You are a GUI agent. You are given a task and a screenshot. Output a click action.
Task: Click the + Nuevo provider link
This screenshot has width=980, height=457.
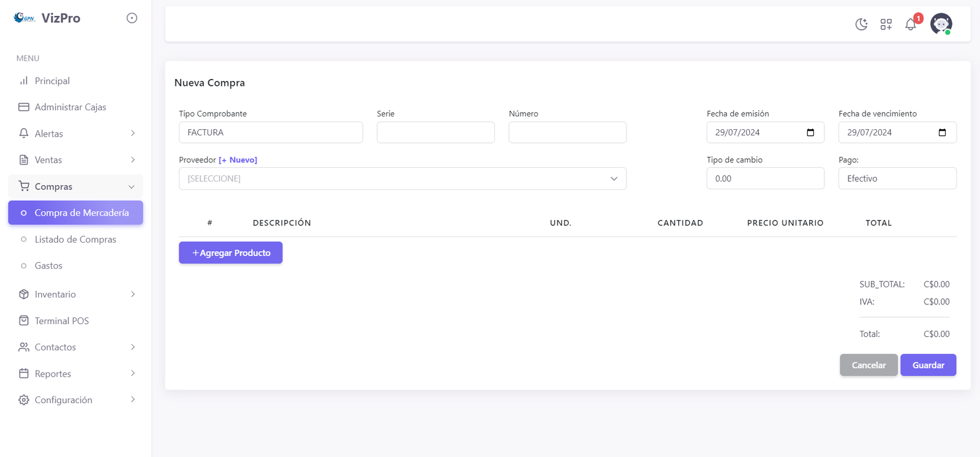238,160
